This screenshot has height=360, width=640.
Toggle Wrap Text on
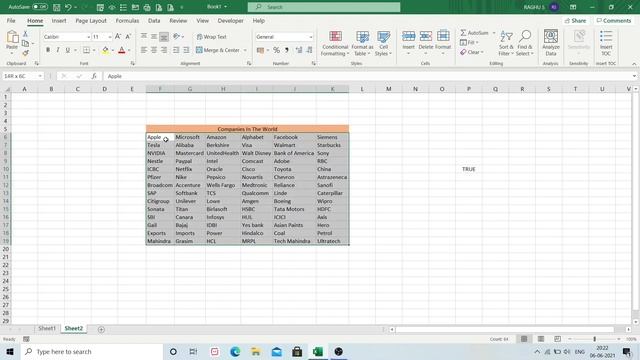[211, 37]
